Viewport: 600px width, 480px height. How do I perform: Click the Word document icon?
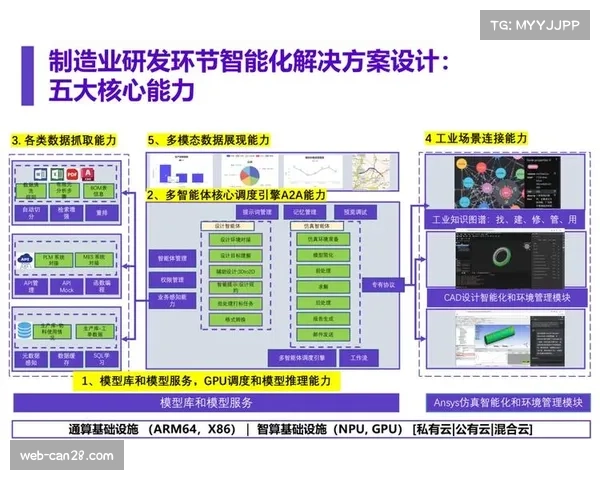40,174
